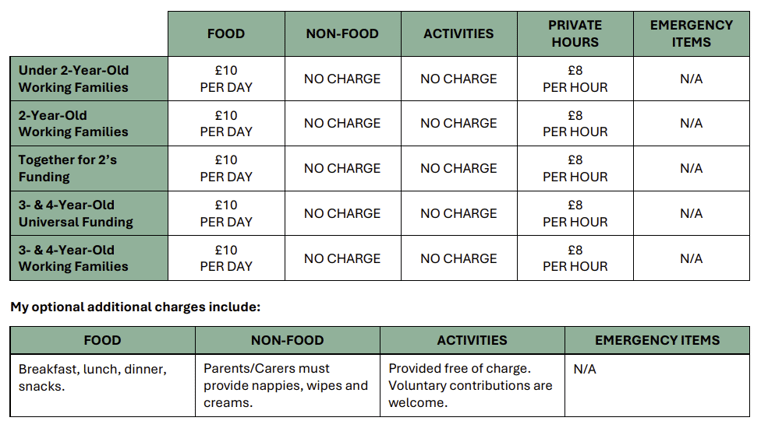Select the FOOD header in bottom table
The width and height of the screenshot is (768, 428).
click(x=102, y=340)
